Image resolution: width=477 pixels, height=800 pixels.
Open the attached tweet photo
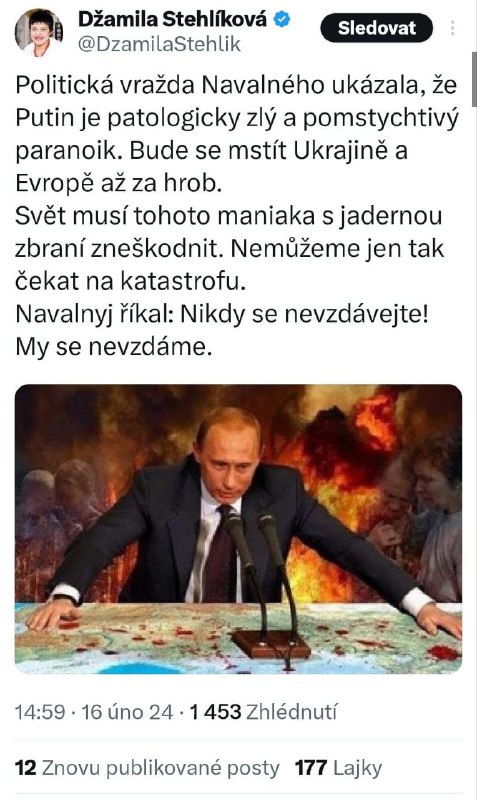click(238, 529)
